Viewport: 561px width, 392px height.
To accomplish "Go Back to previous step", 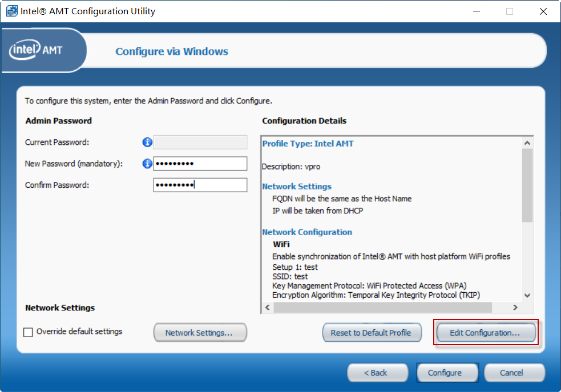I will (x=377, y=373).
